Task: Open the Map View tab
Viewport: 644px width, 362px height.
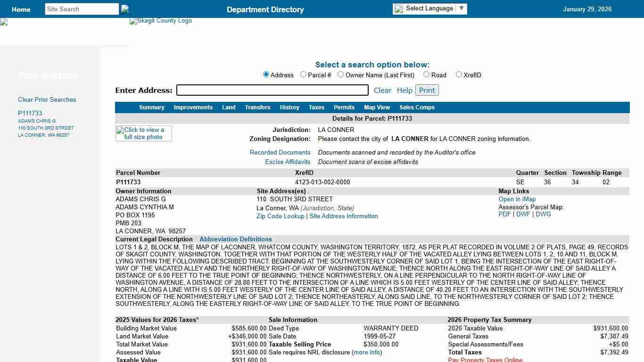Action: coord(377,107)
